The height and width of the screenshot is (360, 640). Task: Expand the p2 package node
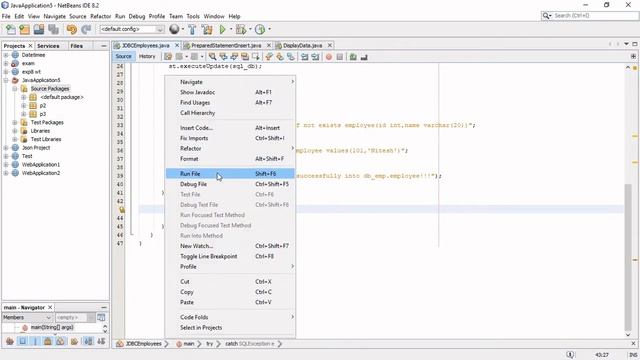[24, 106]
